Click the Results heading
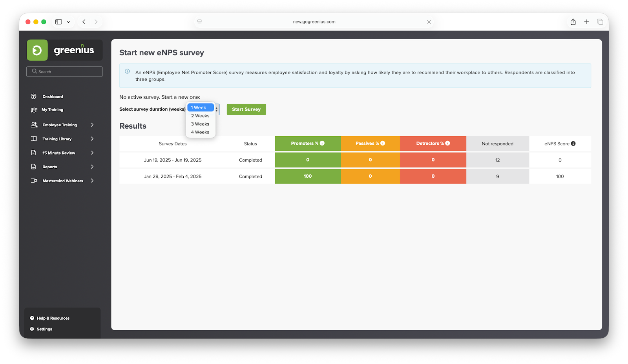The image size is (628, 364). coord(133,126)
